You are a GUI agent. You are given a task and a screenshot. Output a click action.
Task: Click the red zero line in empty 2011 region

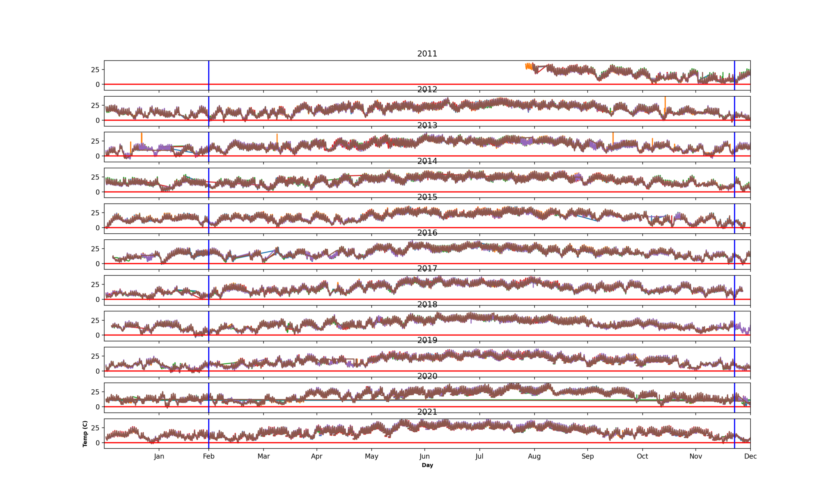click(x=336, y=84)
